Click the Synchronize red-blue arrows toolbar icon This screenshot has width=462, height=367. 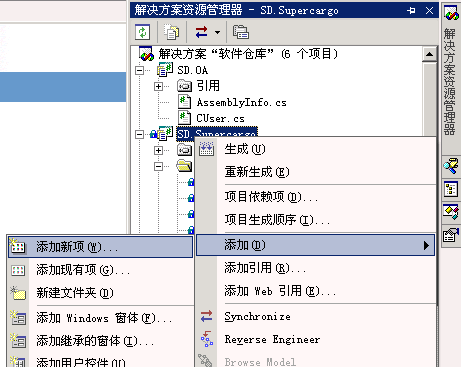point(202,32)
